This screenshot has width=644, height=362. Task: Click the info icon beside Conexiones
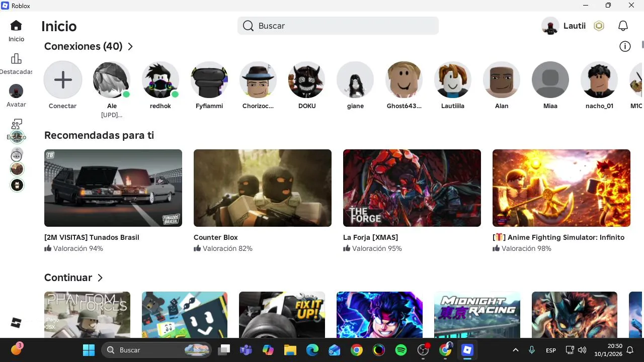pos(625,46)
